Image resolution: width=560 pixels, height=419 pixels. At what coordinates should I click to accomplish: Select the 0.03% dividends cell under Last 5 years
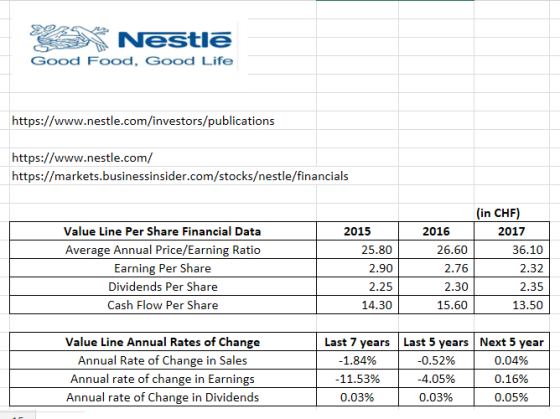coord(436,397)
